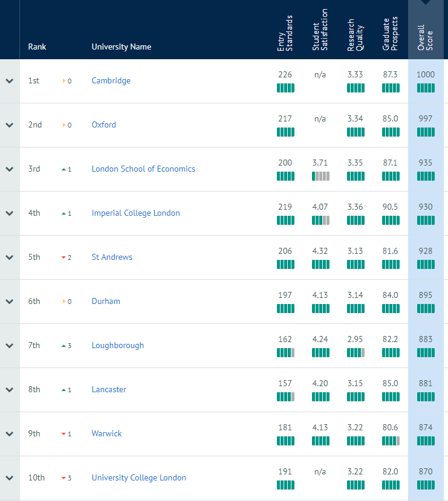
Task: Click LSE Student Satisfaction rating bar
Action: [320, 176]
